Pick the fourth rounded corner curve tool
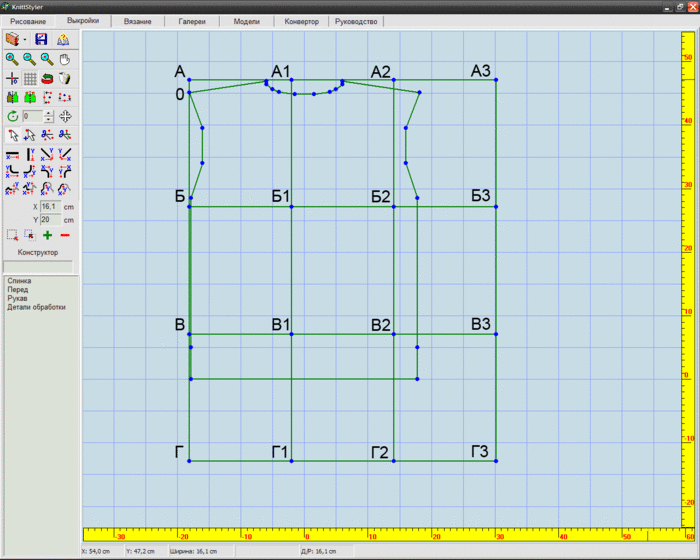The height and width of the screenshot is (560, 700). pos(65,171)
